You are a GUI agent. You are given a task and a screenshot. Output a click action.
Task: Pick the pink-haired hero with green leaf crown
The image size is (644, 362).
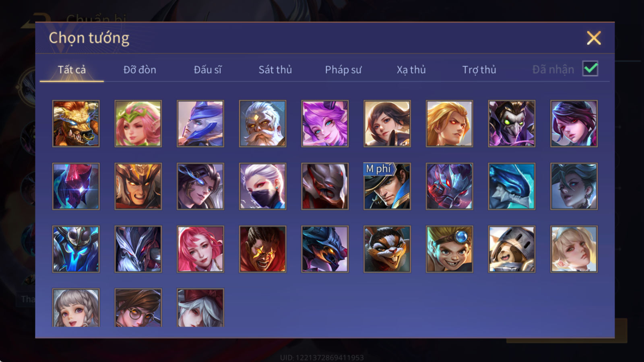click(138, 123)
